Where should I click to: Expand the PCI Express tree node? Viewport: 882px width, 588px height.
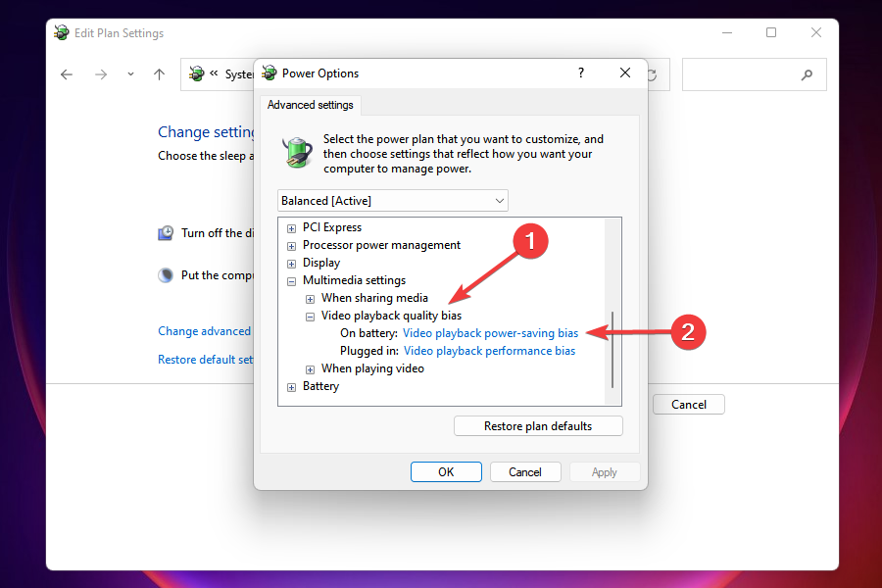point(291,228)
